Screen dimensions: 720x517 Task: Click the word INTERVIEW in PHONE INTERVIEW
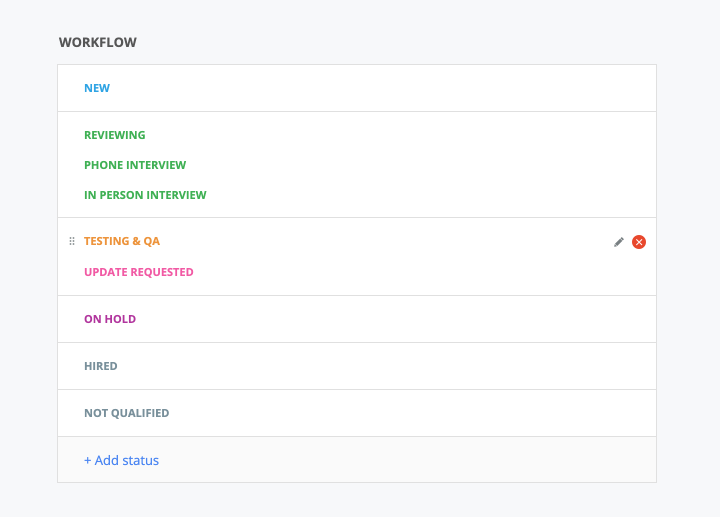point(157,165)
